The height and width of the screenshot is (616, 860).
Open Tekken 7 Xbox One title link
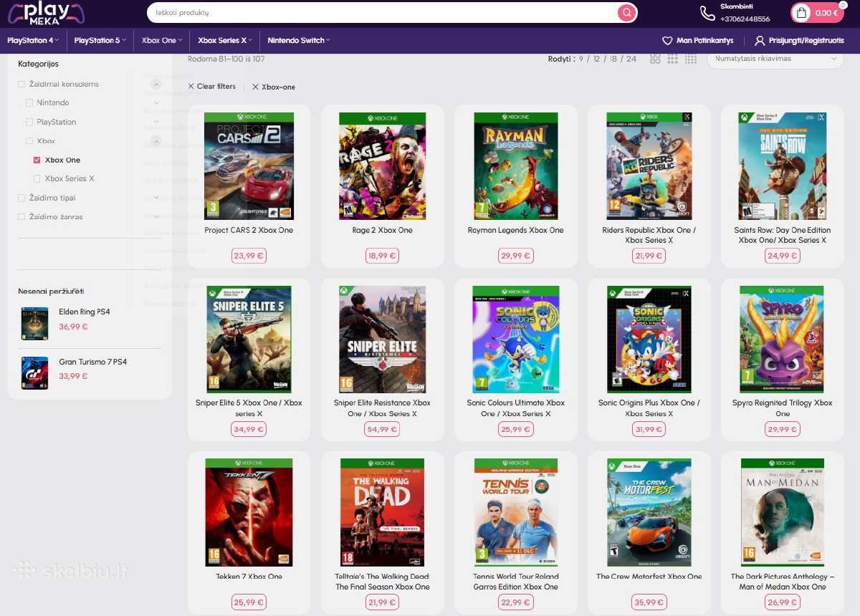(x=249, y=577)
